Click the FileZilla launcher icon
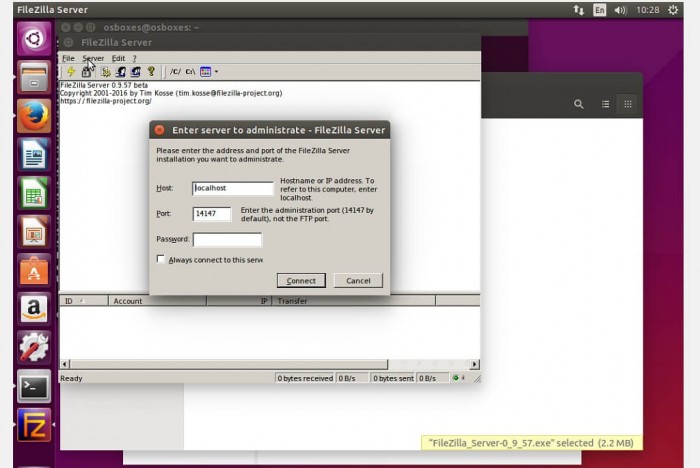 [x=34, y=425]
